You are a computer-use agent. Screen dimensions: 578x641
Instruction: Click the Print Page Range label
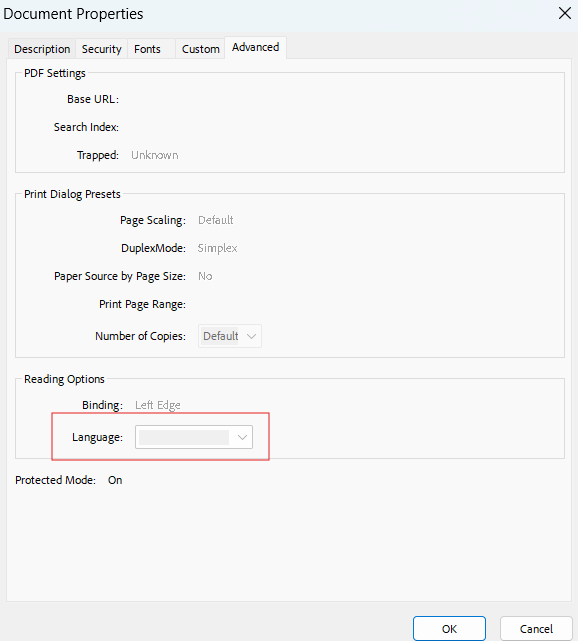142,305
